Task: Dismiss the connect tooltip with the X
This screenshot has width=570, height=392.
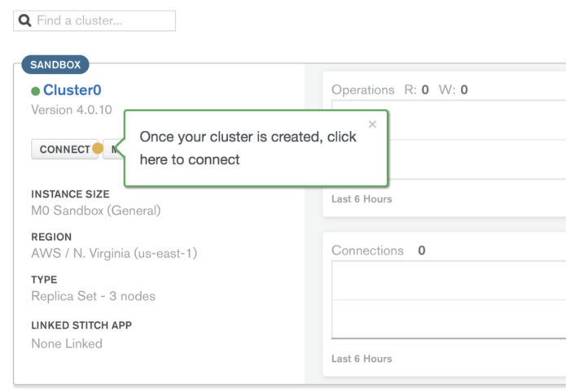Action: coord(372,124)
